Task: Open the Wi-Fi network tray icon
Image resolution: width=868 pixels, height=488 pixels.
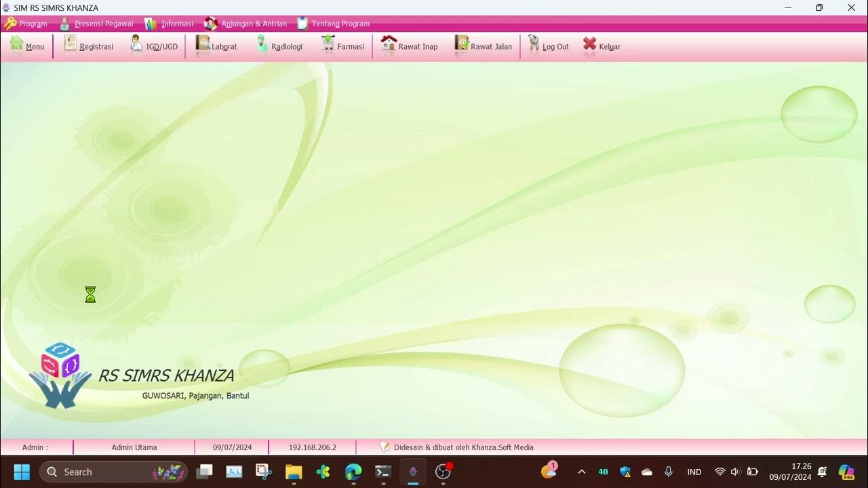Action: click(720, 472)
